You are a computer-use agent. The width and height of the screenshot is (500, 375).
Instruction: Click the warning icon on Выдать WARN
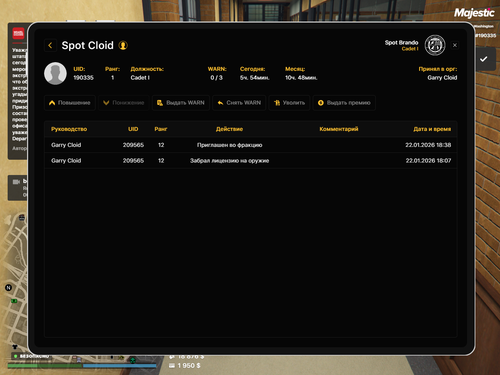[160, 103]
